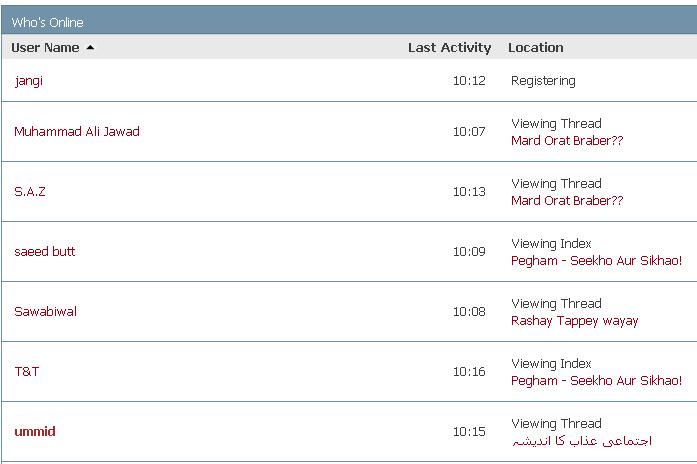
Task: Open the Urdu-titled thread viewed by ummid
Action: click(x=581, y=441)
